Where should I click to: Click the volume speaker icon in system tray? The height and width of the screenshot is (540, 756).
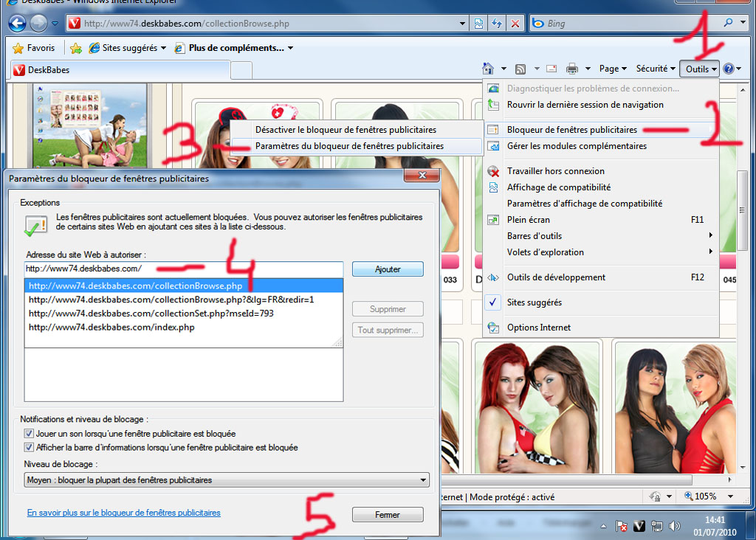point(673,526)
